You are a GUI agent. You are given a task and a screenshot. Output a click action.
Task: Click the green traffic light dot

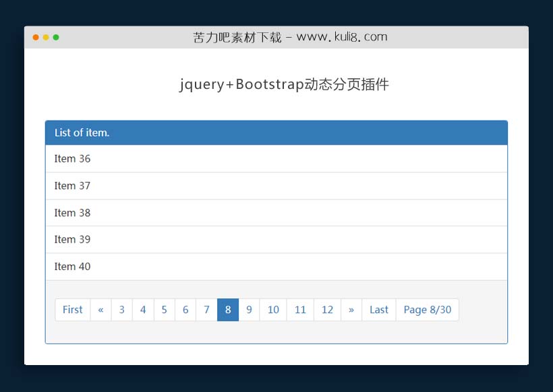(x=55, y=37)
